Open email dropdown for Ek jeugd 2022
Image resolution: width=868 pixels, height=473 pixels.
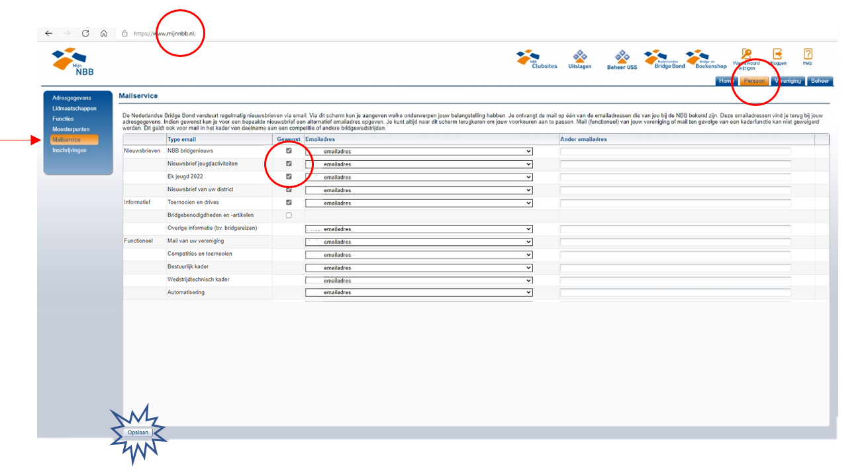(418, 177)
